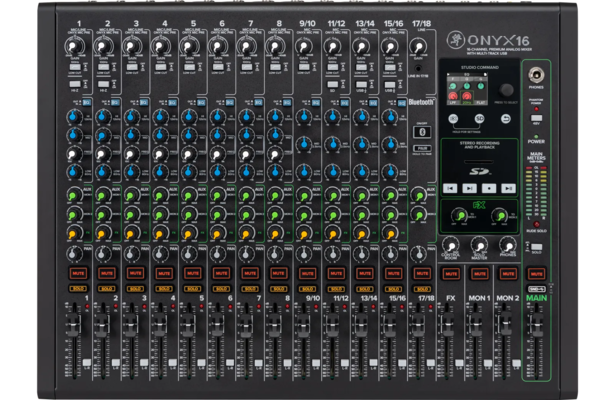This screenshot has width=615, height=400.
Task: Click the channel 6 blue HI EQ knob
Action: [217, 116]
